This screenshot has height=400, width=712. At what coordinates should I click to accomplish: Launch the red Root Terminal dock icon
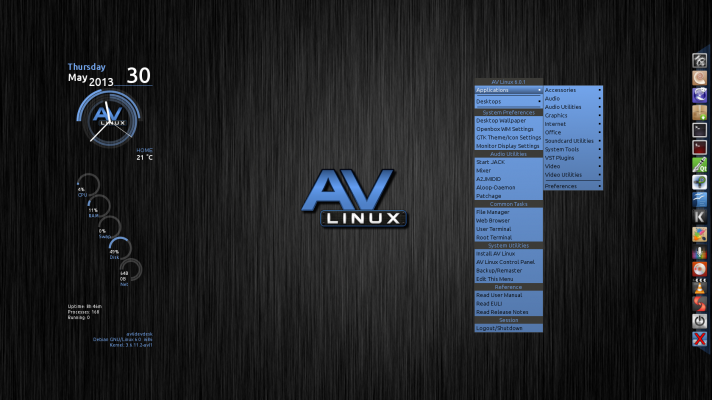tap(699, 147)
